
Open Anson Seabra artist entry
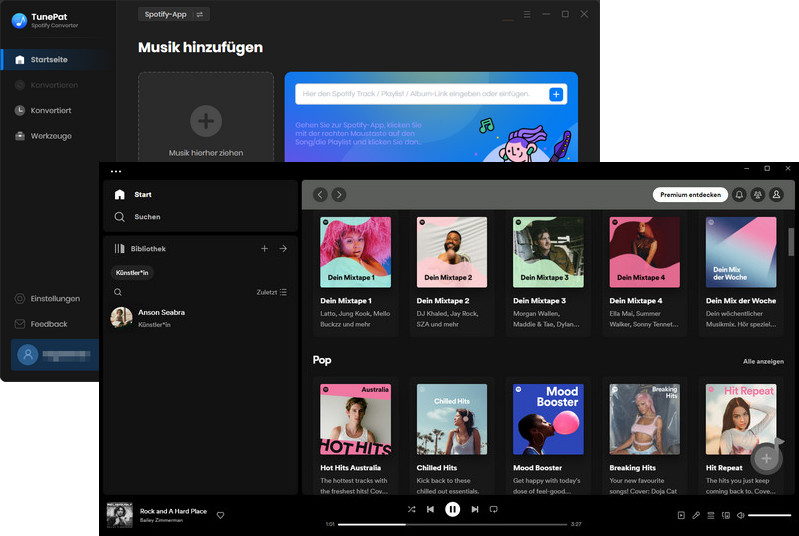click(200, 318)
